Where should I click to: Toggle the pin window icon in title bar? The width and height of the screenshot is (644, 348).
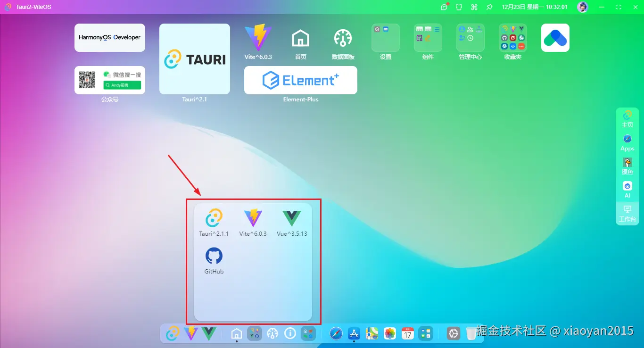pos(489,7)
